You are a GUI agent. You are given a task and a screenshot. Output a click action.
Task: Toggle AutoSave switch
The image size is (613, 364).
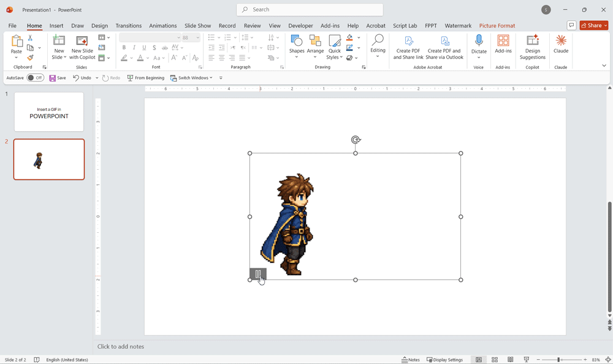(35, 78)
